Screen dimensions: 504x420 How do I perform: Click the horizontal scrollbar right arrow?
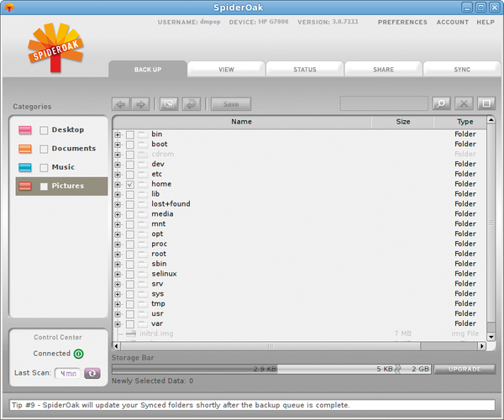tap(482, 346)
